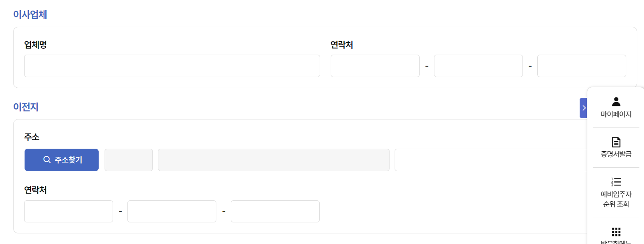This screenshot has height=244, width=644.
Task: Click the 증명서발급 document icon
Action: (x=616, y=142)
